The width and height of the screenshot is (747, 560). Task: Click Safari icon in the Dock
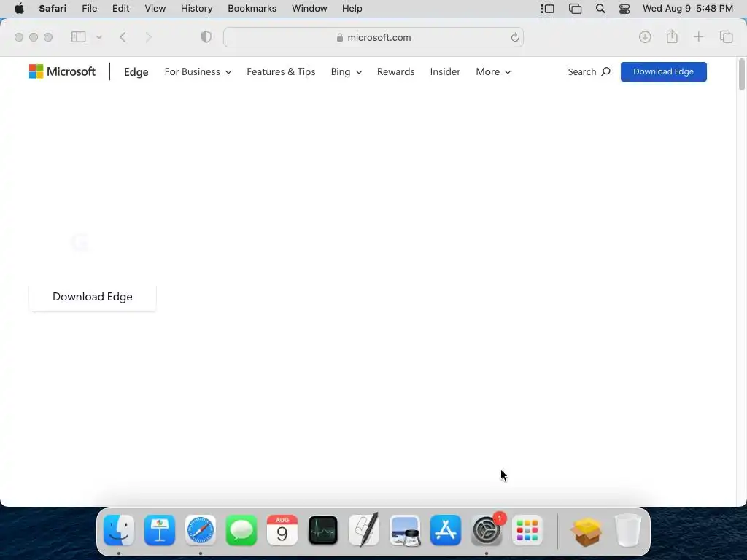click(201, 530)
